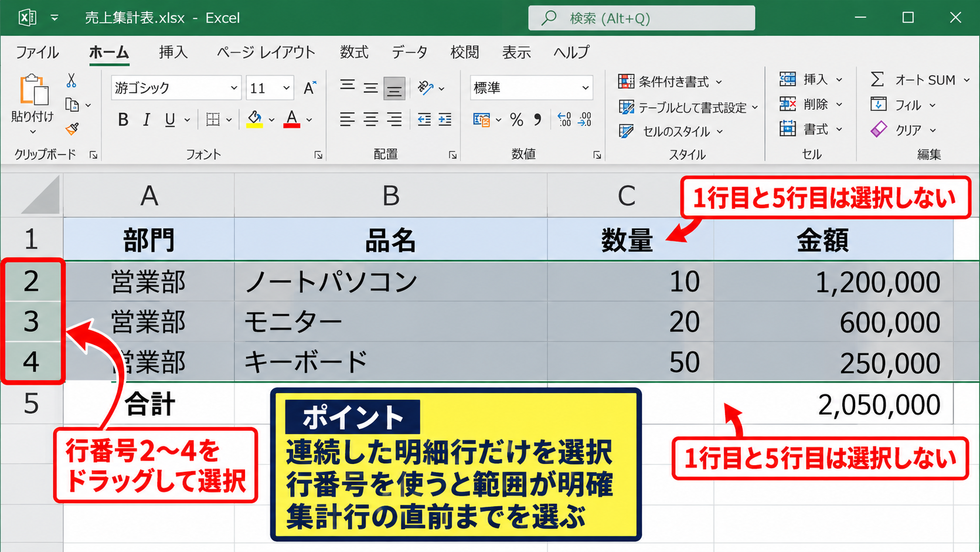Image resolution: width=980 pixels, height=552 pixels.
Task: Open the 游ゴシック font name dropdown
Action: [x=234, y=88]
